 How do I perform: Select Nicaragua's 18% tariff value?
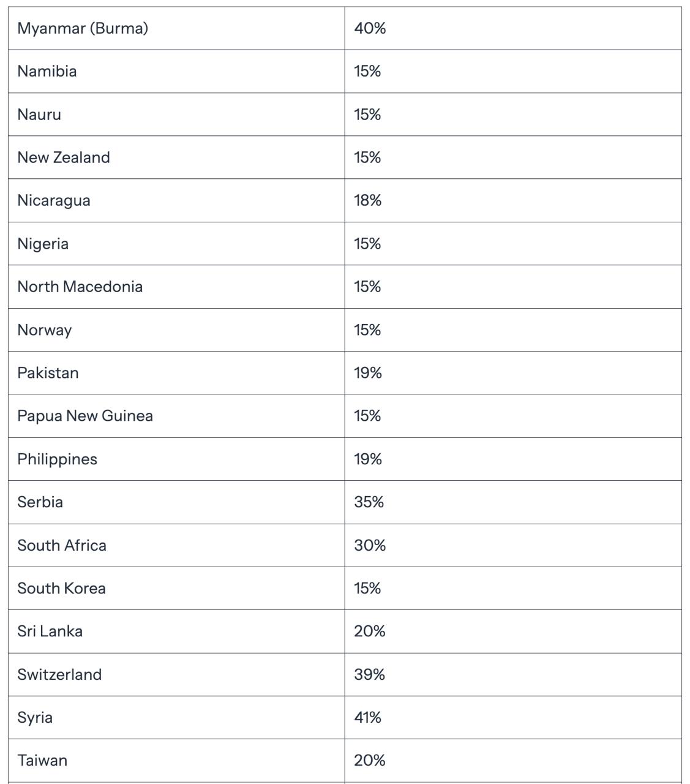[x=367, y=200]
